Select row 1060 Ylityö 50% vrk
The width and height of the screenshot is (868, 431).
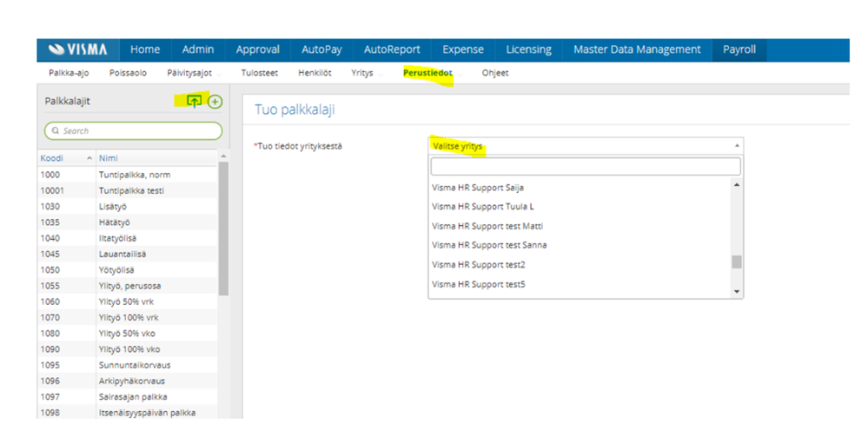(128, 302)
